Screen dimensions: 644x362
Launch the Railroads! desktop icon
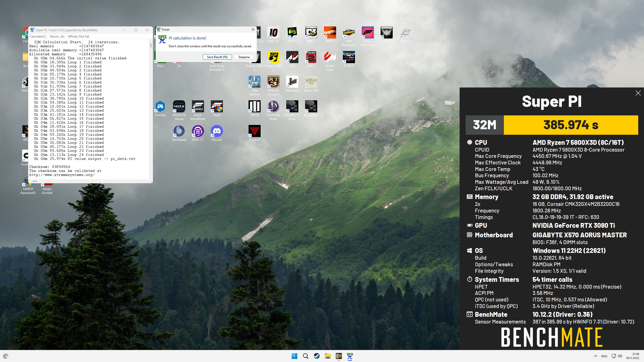click(292, 84)
